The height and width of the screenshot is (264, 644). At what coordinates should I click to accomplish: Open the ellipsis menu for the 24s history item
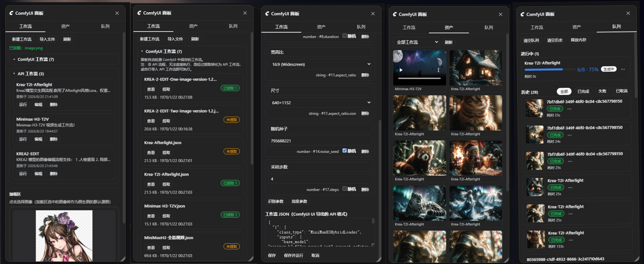coord(570,135)
